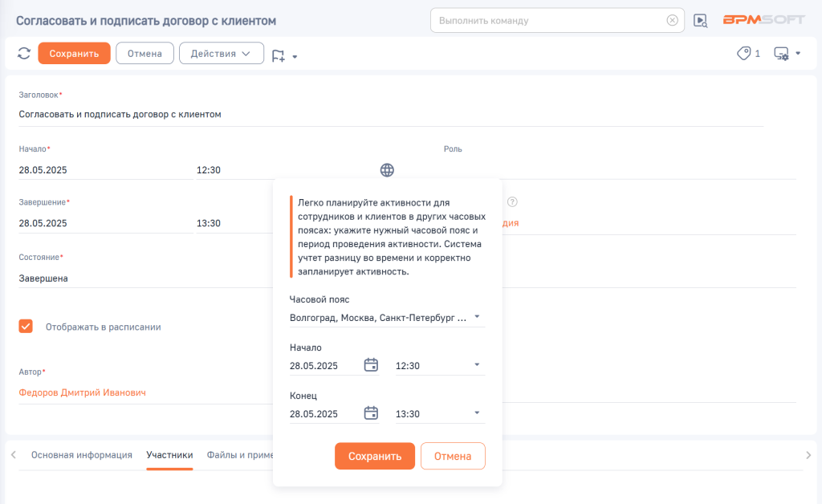This screenshot has width=822, height=504.
Task: Click the refresh icon in the toolbar
Action: pos(24,54)
